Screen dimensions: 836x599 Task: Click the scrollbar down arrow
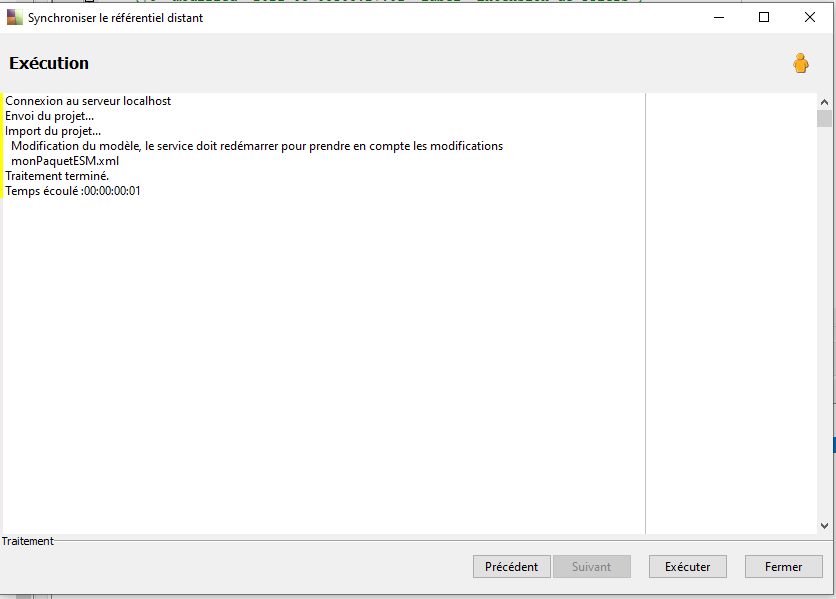(824, 526)
